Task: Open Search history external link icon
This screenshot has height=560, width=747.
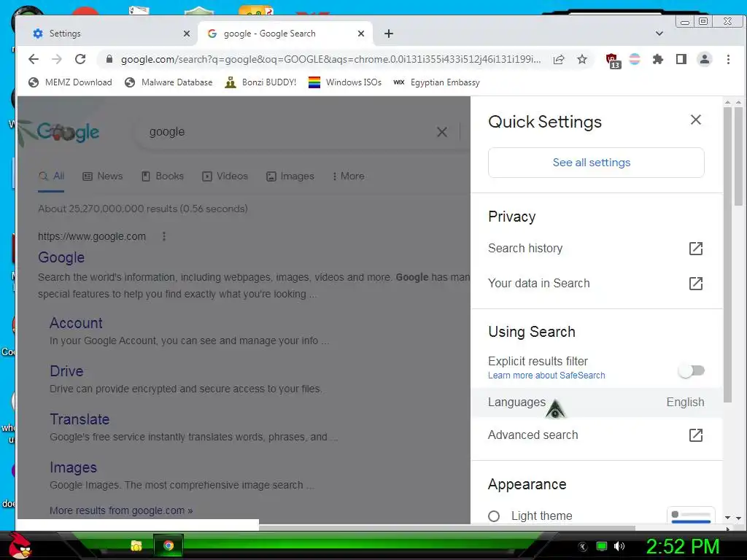Action: [695, 248]
